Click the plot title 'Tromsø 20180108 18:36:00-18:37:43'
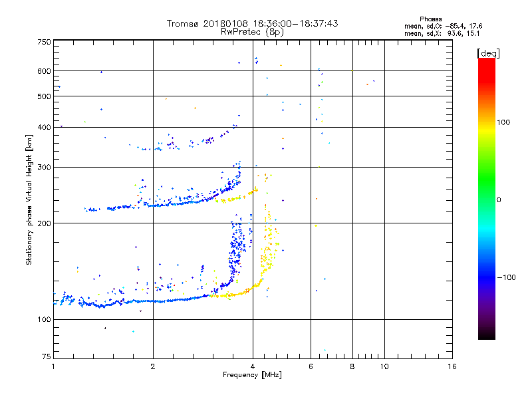The width and height of the screenshot is (532, 399). coord(252,23)
